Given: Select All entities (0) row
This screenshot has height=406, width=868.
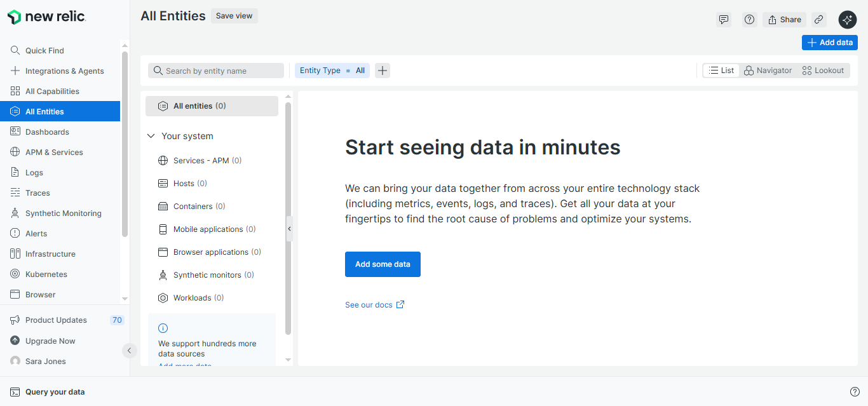Looking at the screenshot, I should tap(212, 106).
